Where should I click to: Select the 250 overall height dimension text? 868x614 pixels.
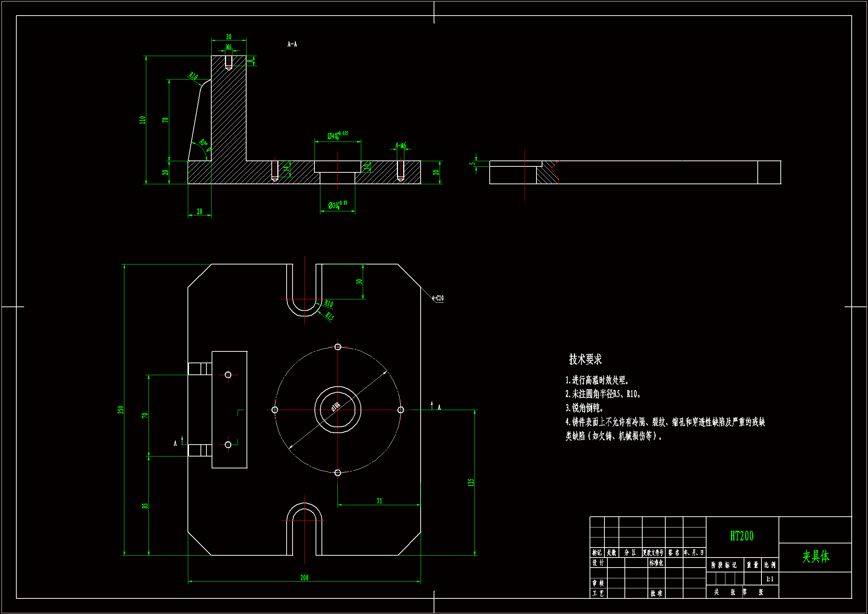121,409
